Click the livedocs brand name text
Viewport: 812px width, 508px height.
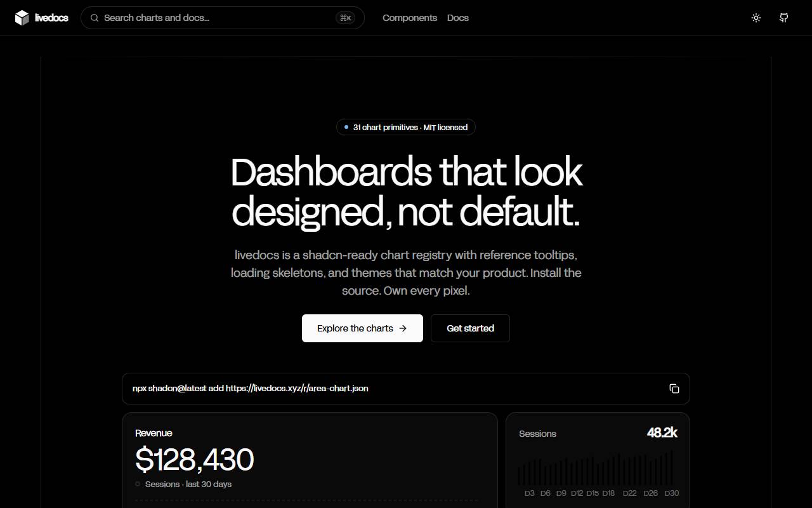(x=52, y=18)
